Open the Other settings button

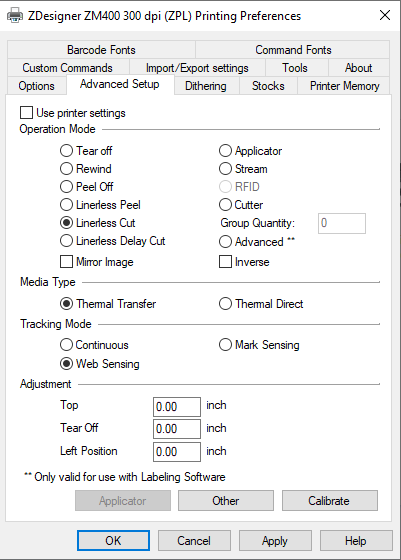[x=226, y=501]
